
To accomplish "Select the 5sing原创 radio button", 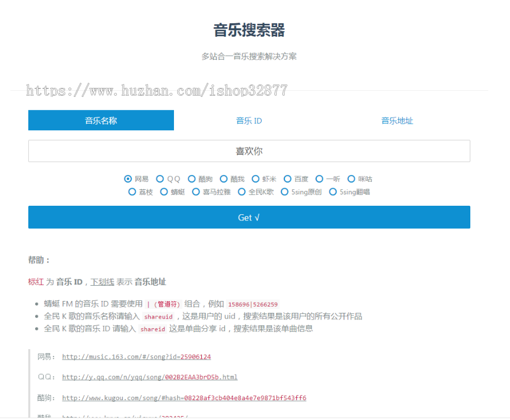I will (x=284, y=192).
